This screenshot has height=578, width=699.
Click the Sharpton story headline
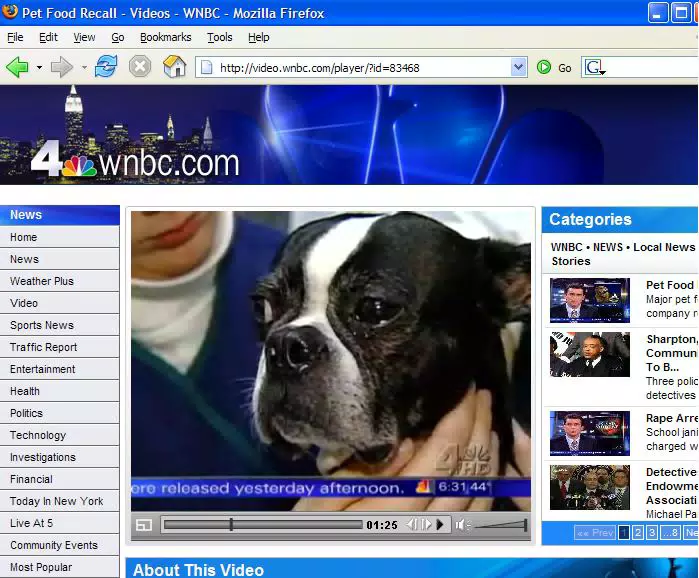[672, 353]
